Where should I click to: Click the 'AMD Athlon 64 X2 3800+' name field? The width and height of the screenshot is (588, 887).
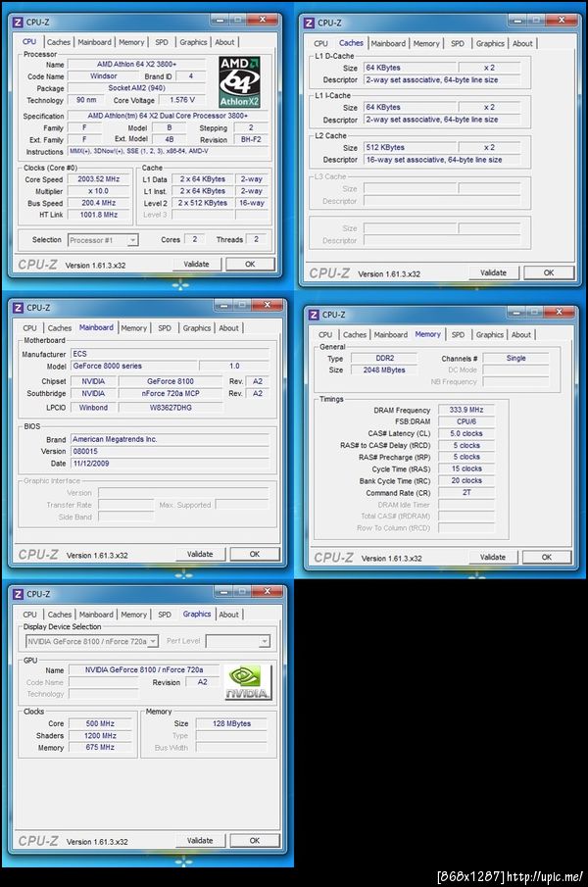tap(136, 65)
